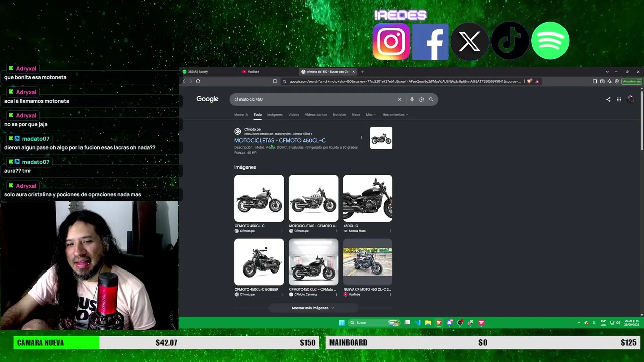Screen dimensions: 644x362
Task: Close the active Google search tab
Action: (x=353, y=72)
